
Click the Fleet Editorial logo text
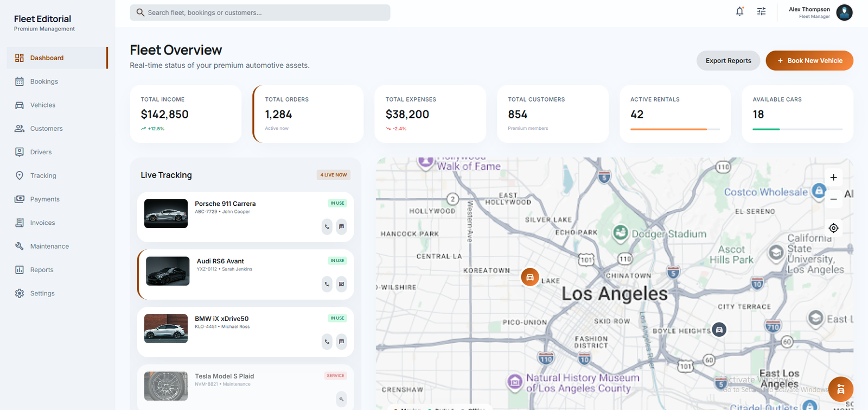42,19
